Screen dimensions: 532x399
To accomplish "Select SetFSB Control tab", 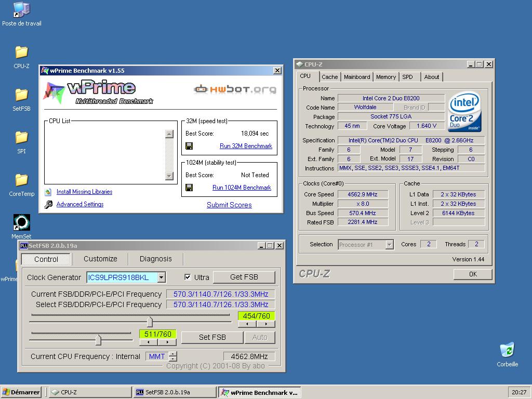I will [46, 259].
